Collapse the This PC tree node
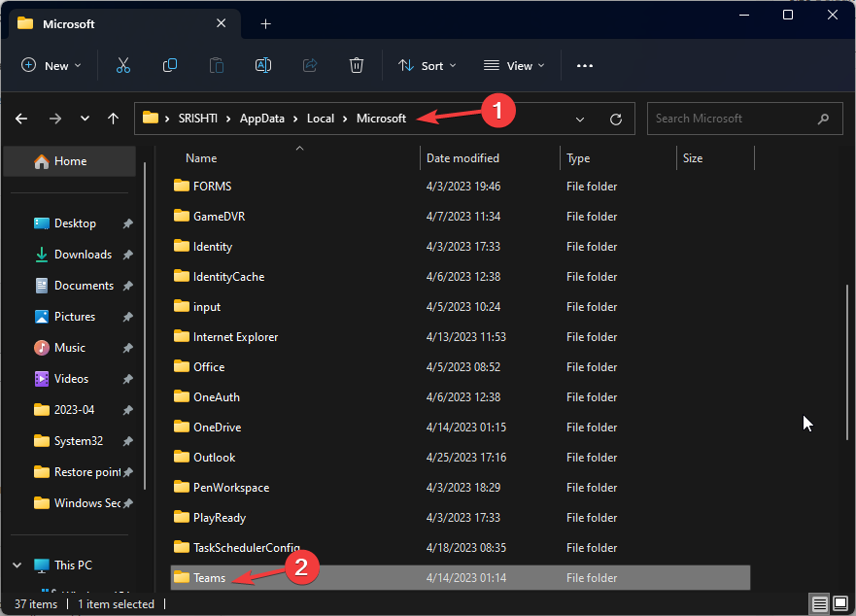The width and height of the screenshot is (856, 616). [18, 565]
